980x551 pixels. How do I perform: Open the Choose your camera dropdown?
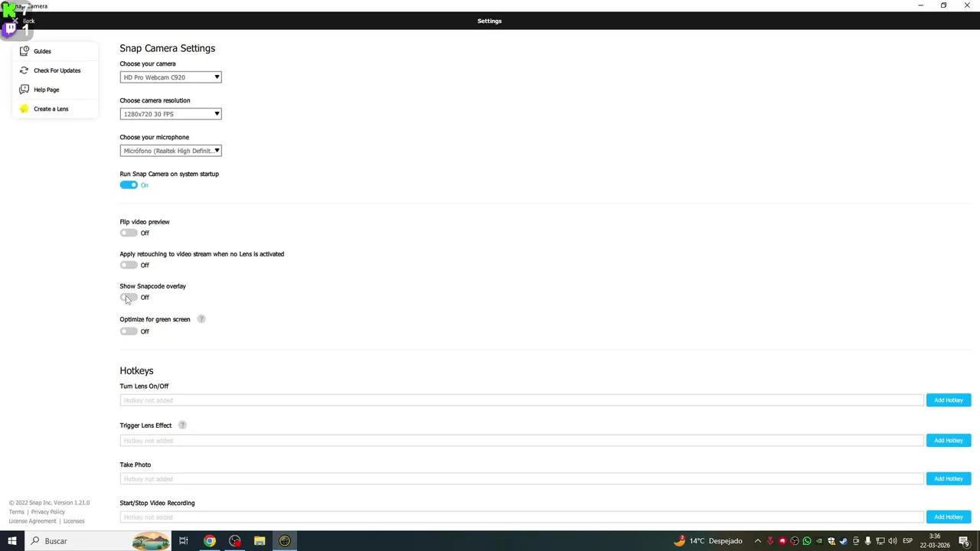[x=171, y=77]
